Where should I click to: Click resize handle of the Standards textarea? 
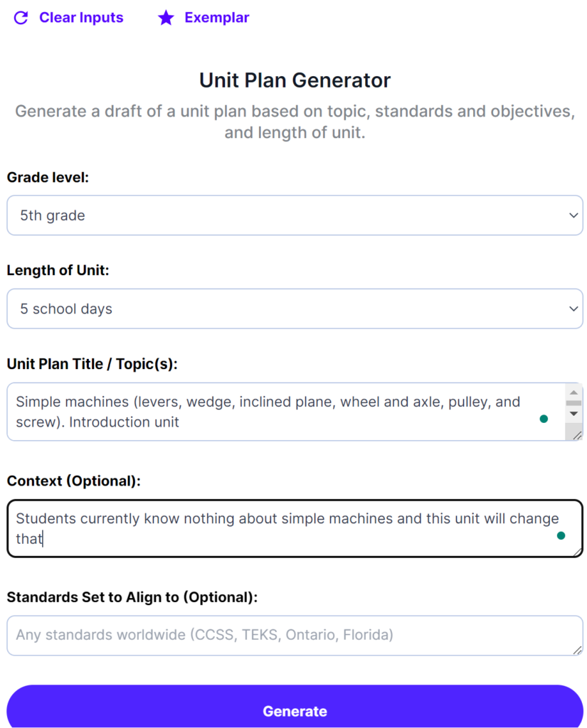coord(578,650)
